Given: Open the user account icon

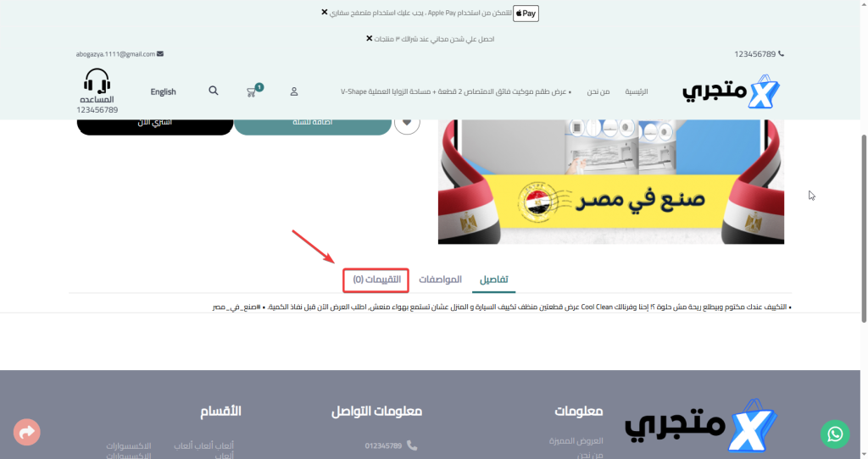Looking at the screenshot, I should tap(294, 91).
